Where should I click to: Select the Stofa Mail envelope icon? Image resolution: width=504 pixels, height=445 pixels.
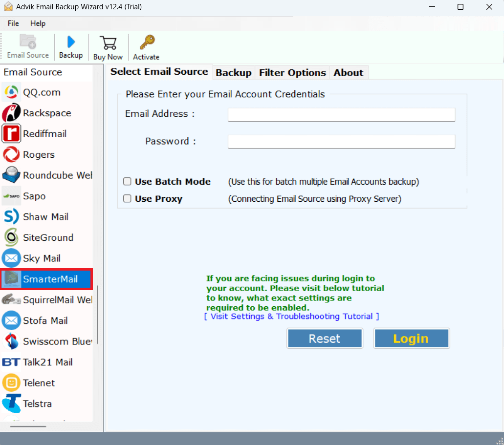11,320
